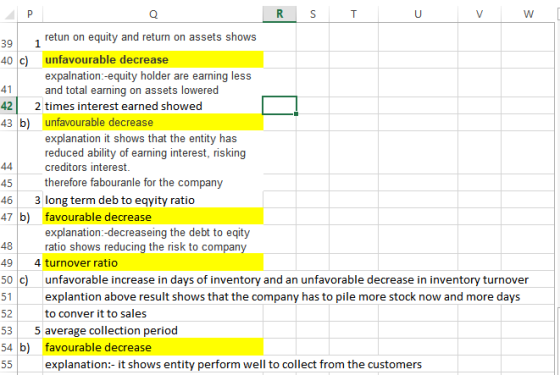The width and height of the screenshot is (560, 375).
Task: Click cell 'c)' in row 50
Action: 30,279
